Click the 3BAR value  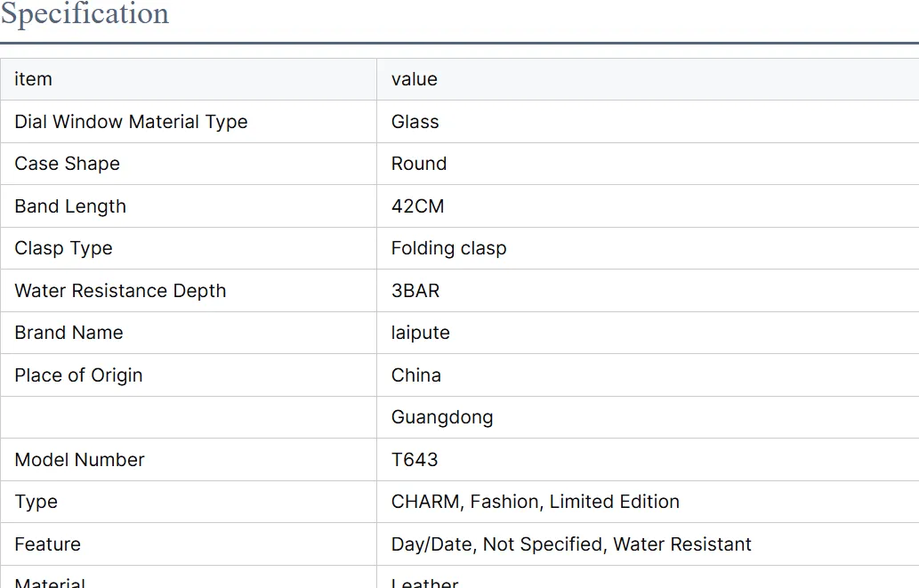click(415, 291)
